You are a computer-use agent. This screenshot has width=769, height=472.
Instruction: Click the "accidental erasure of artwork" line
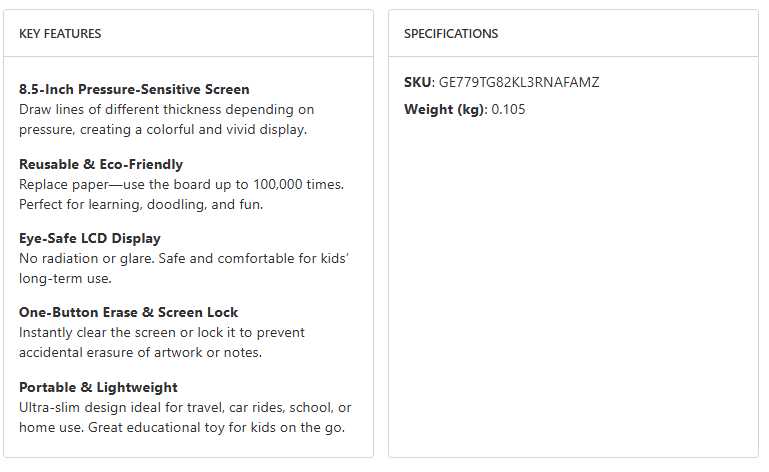tap(140, 352)
